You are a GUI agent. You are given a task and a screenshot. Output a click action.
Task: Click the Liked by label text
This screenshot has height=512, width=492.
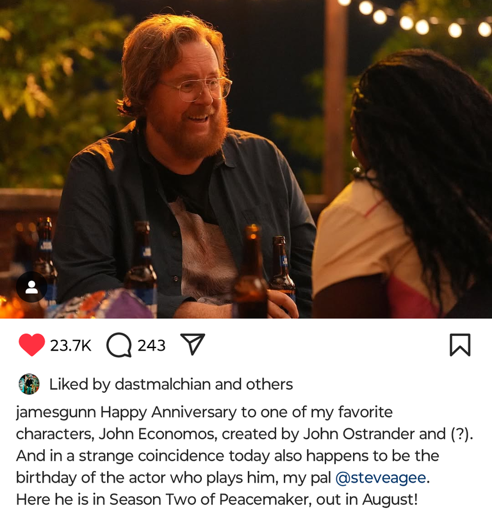tap(80, 384)
